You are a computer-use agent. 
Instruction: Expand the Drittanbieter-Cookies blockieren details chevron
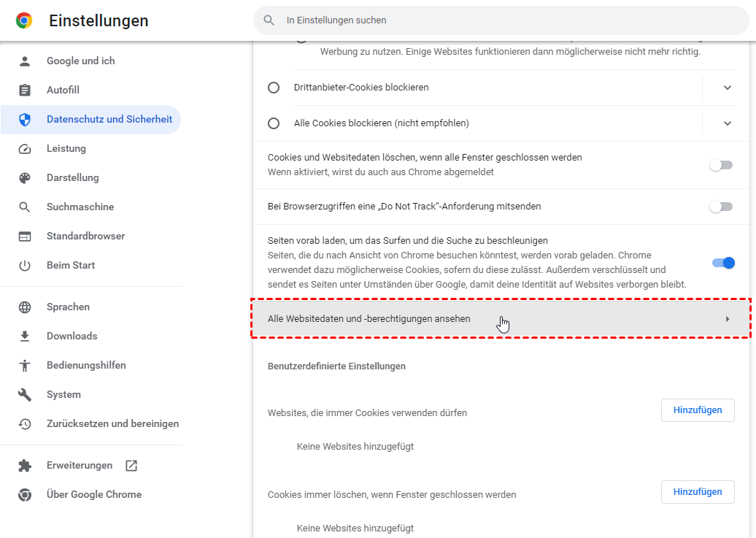[x=727, y=88]
